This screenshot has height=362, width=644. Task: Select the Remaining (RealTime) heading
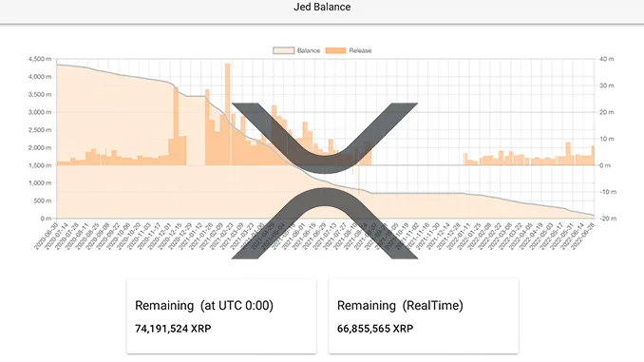pos(400,305)
